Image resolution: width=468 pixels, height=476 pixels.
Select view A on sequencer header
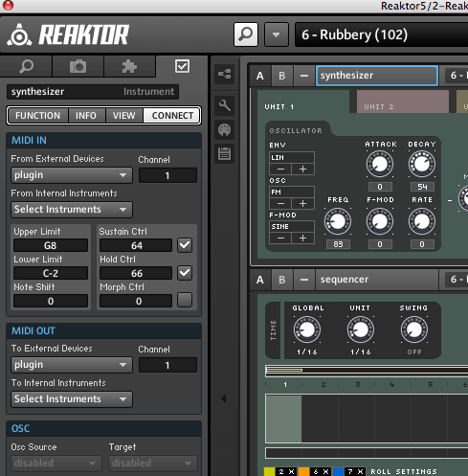pos(260,280)
